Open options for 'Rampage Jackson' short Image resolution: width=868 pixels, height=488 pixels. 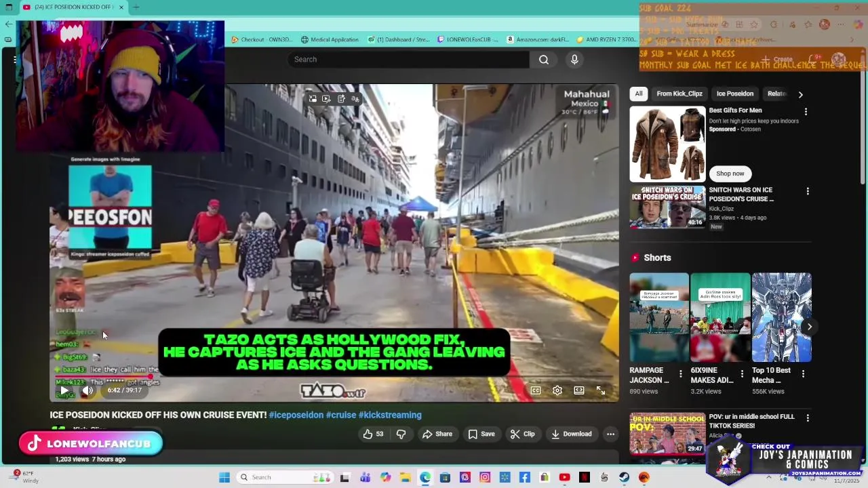click(681, 374)
